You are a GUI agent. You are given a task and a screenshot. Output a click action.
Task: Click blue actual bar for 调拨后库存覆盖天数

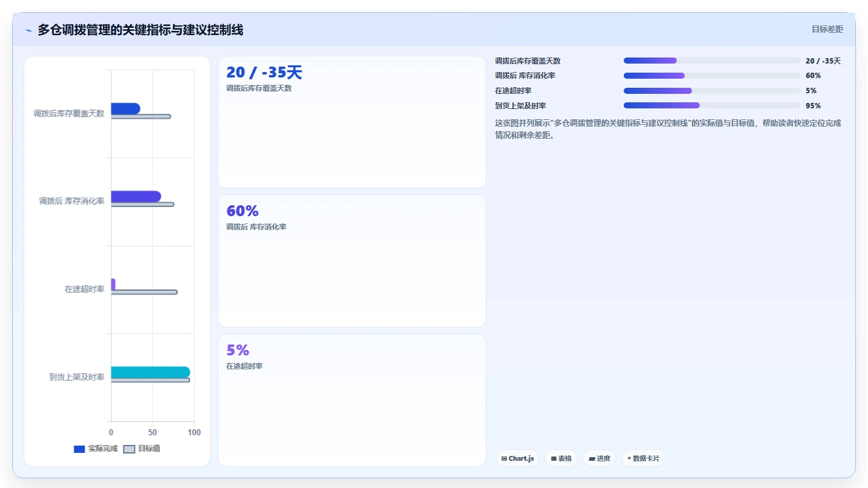click(126, 108)
